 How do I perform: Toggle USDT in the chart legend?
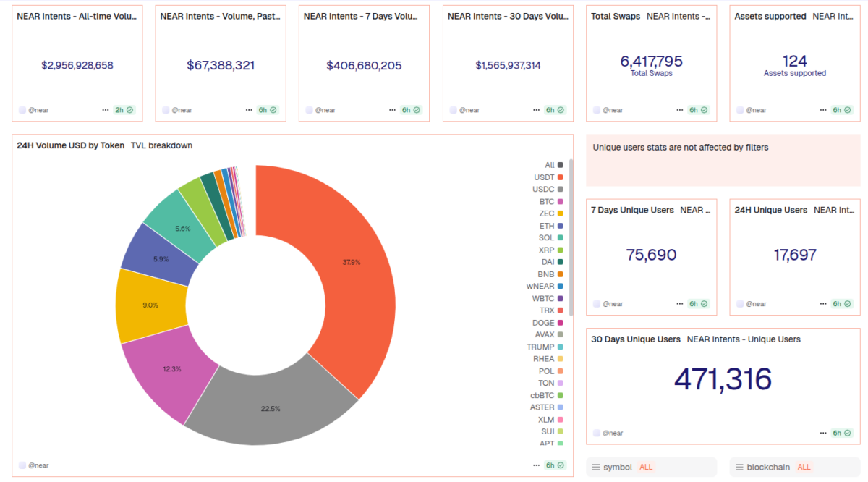pyautogui.click(x=552, y=177)
